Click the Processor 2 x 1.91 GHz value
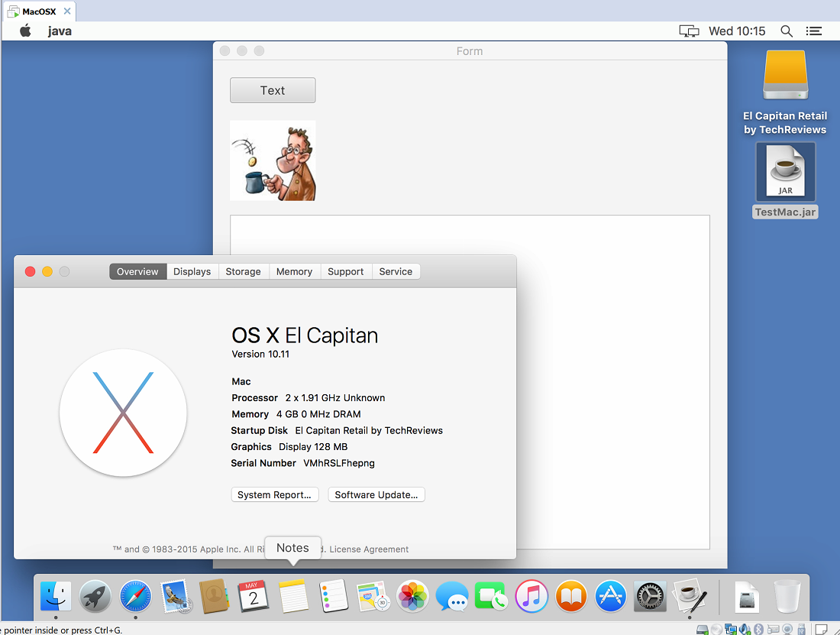The image size is (840, 635). click(335, 397)
